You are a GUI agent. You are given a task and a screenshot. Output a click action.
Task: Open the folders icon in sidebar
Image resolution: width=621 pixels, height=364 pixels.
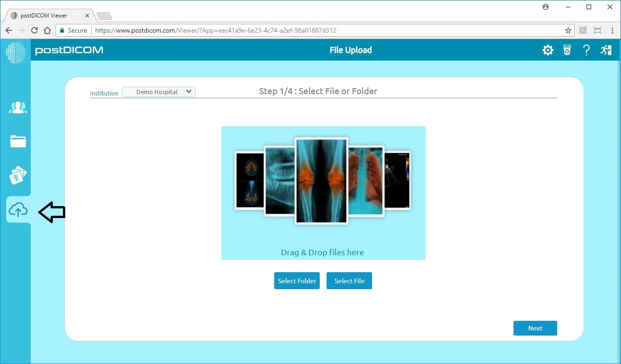coord(18,141)
